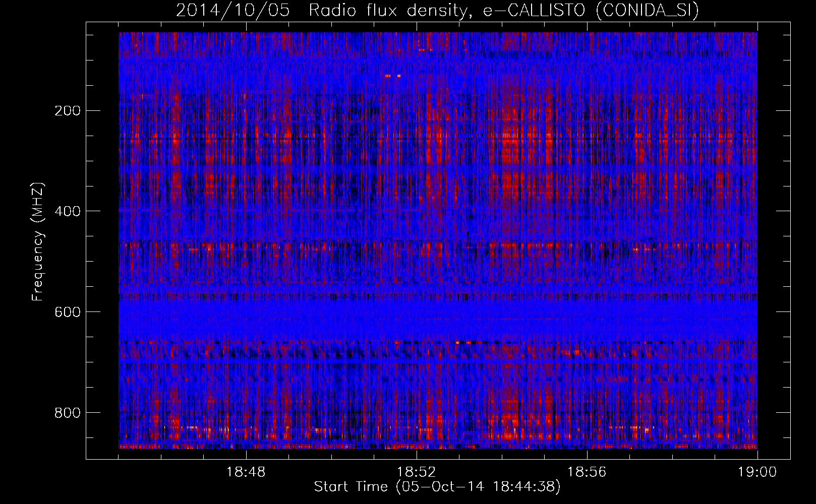Click the '400' frequency tick label
816x504 pixels.
pos(67,211)
